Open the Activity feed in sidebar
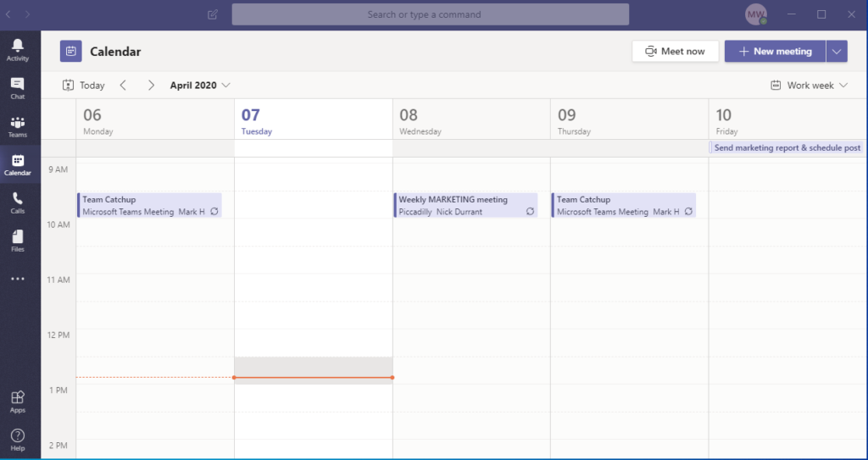 pyautogui.click(x=17, y=50)
